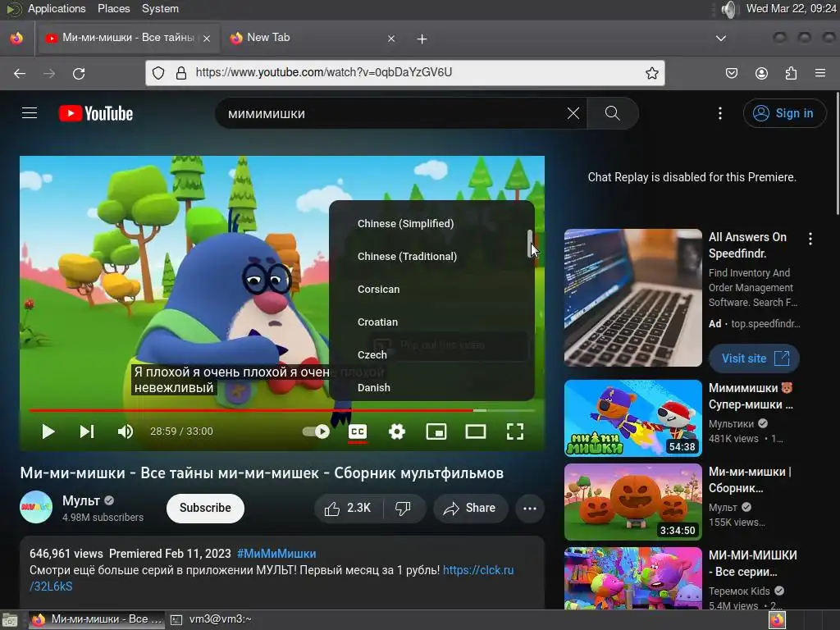
Task: Click the show desktop taskbar icon
Action: point(10,620)
